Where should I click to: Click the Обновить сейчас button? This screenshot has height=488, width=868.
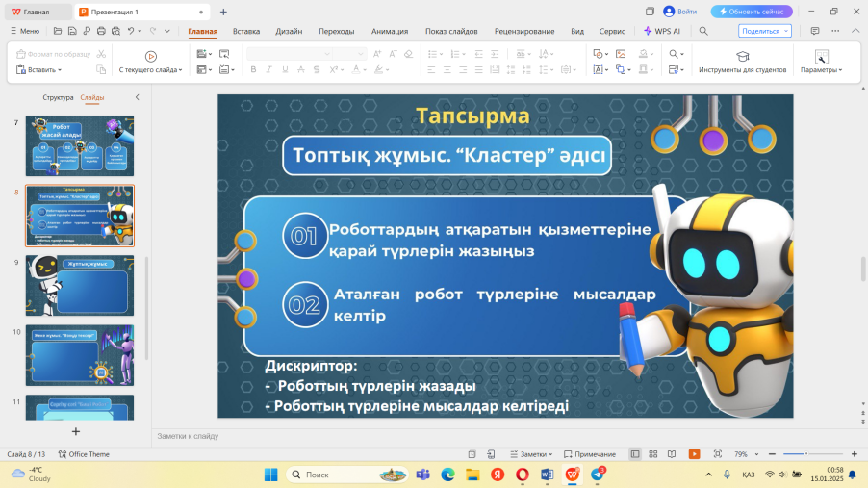pyautogui.click(x=752, y=12)
